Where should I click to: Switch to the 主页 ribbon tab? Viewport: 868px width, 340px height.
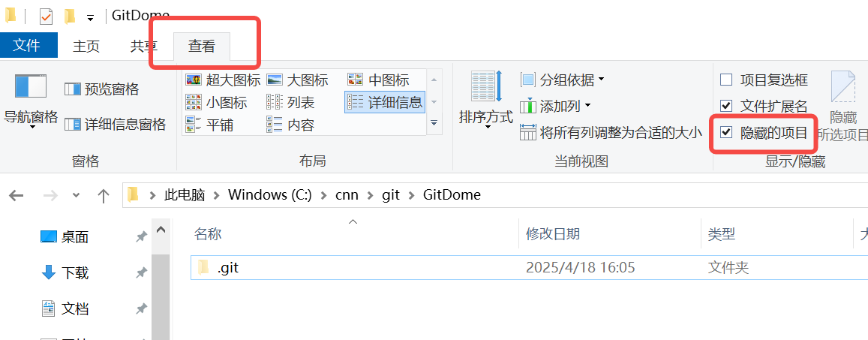tap(86, 47)
